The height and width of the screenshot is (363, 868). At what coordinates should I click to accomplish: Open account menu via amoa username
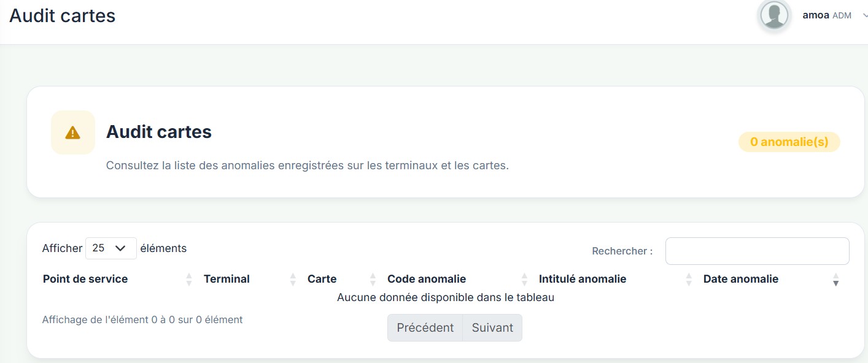(x=816, y=15)
